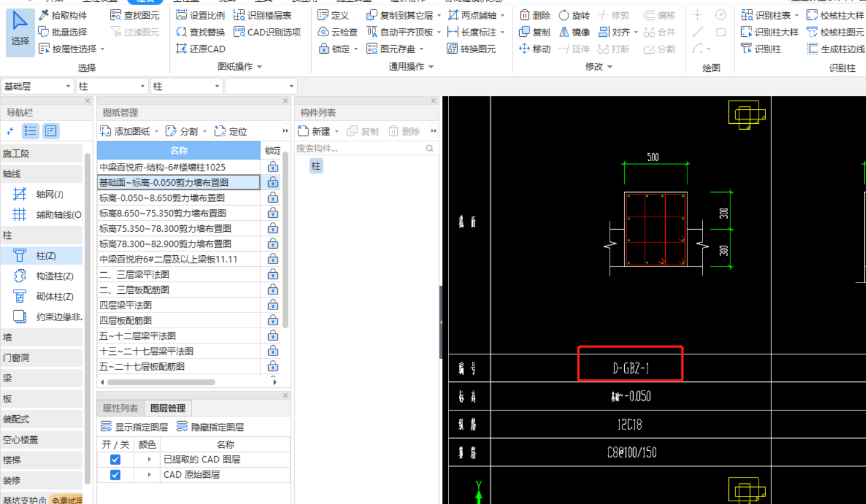Close the 图纸管理 panel
Viewport: 866px width, 504px height.
pyautogui.click(x=286, y=101)
